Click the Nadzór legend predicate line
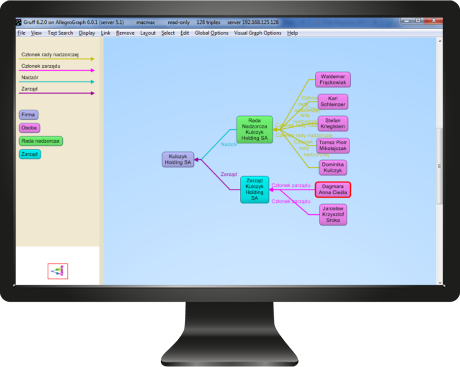Screen dimensions: 460x367 [57, 82]
